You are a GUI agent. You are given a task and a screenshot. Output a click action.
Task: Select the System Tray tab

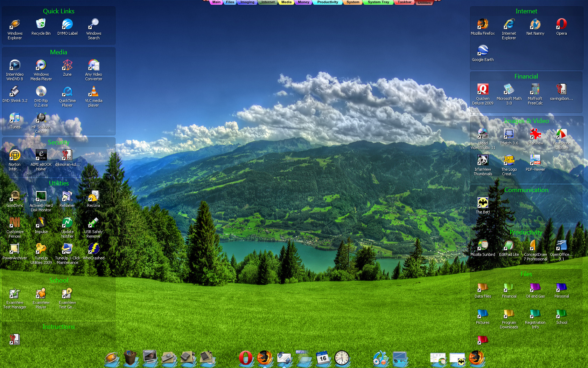pyautogui.click(x=378, y=2)
